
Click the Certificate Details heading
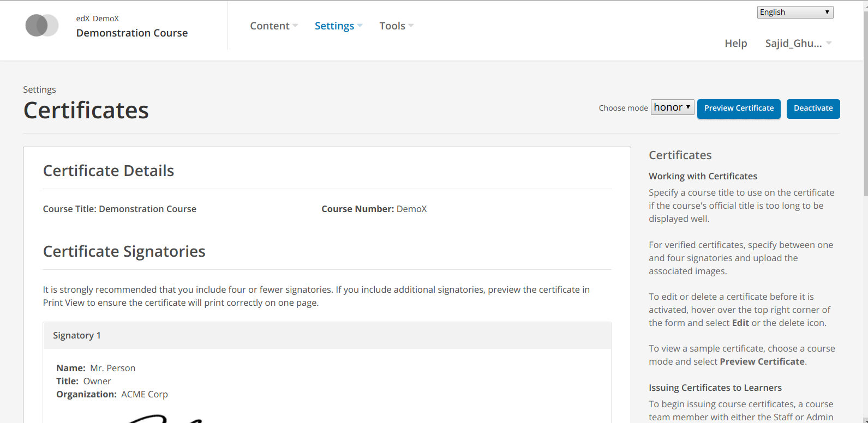coord(109,171)
